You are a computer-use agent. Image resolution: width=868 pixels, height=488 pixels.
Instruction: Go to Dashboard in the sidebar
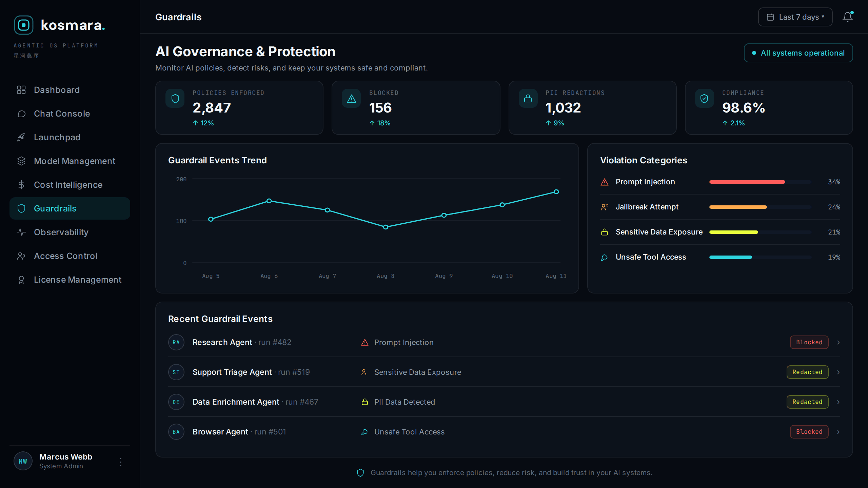point(70,90)
